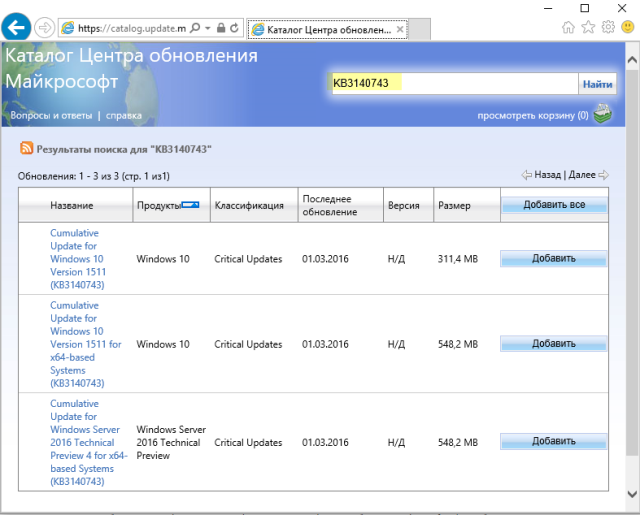The height and width of the screenshot is (515, 640).
Task: Open the x64-based Systems Windows 10 update link
Action: tap(86, 344)
